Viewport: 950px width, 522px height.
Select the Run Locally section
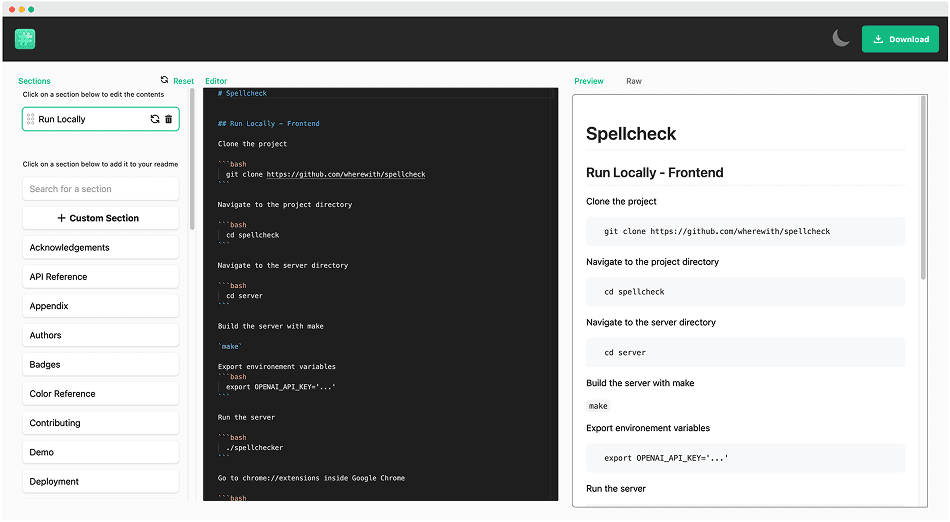click(x=101, y=119)
